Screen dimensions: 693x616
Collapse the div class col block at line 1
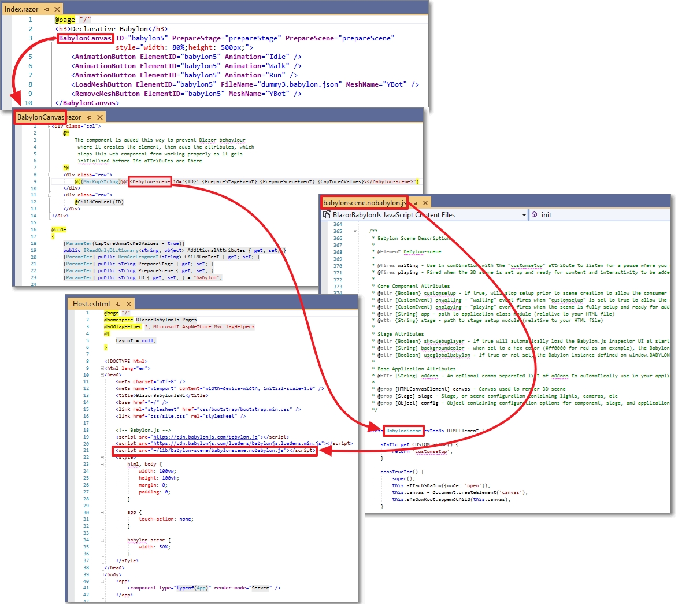49,127
